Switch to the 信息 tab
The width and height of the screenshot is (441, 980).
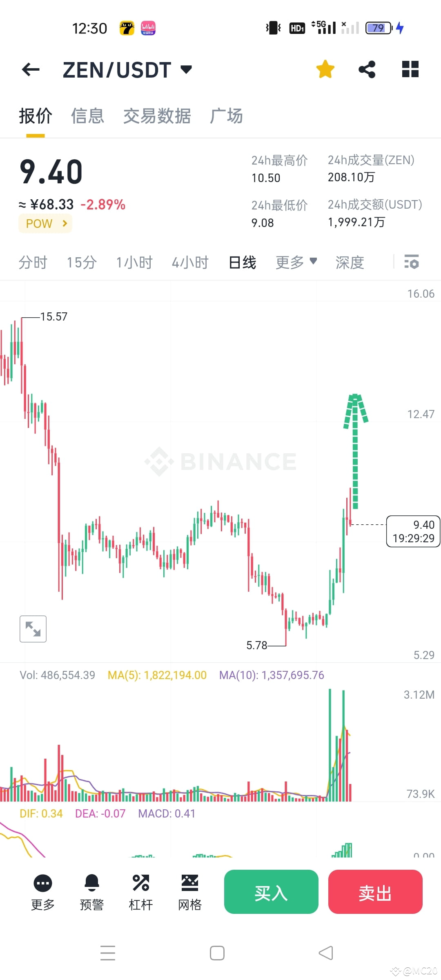tap(87, 116)
